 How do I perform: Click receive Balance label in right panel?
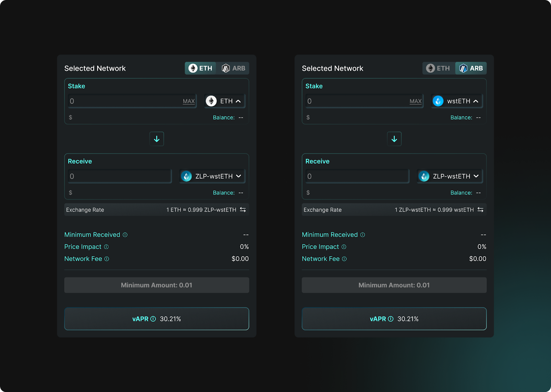[461, 193]
